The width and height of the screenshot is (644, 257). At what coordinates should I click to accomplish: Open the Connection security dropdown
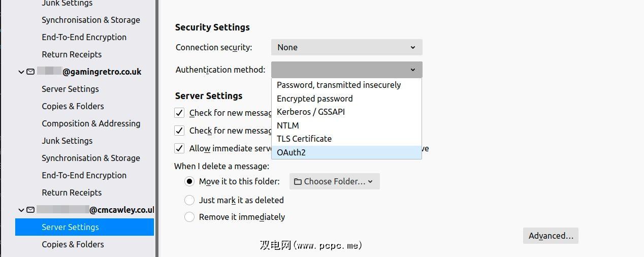click(x=346, y=47)
